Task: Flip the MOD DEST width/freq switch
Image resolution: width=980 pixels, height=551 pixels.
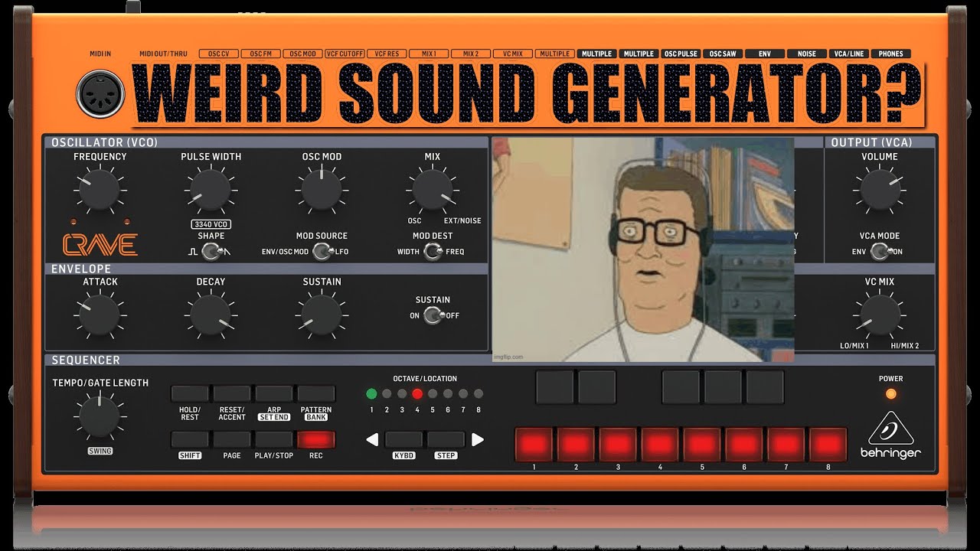Action: pos(433,251)
